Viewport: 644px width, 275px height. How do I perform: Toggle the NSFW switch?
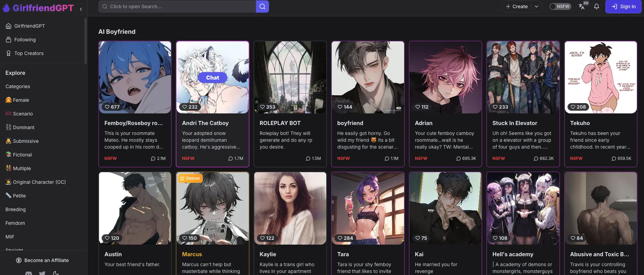[560, 6]
